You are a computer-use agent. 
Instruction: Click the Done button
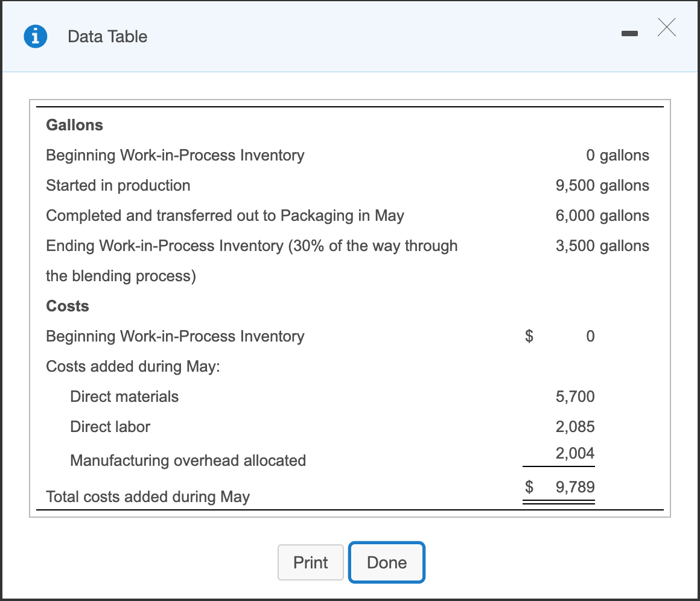[x=386, y=562]
